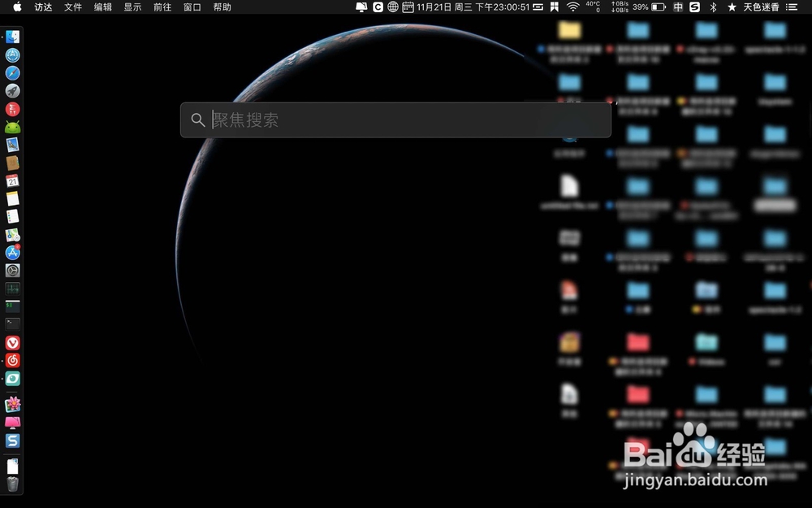Switch the 中 input source indicator

(678, 7)
